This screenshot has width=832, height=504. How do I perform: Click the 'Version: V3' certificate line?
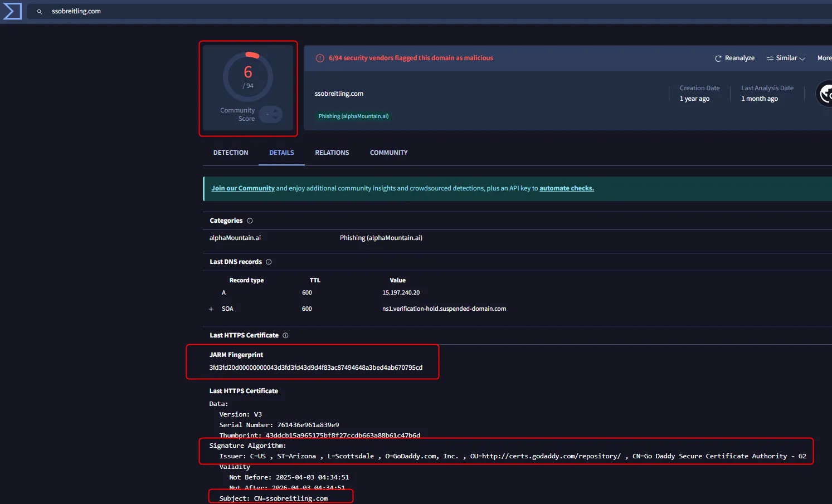pos(241,414)
